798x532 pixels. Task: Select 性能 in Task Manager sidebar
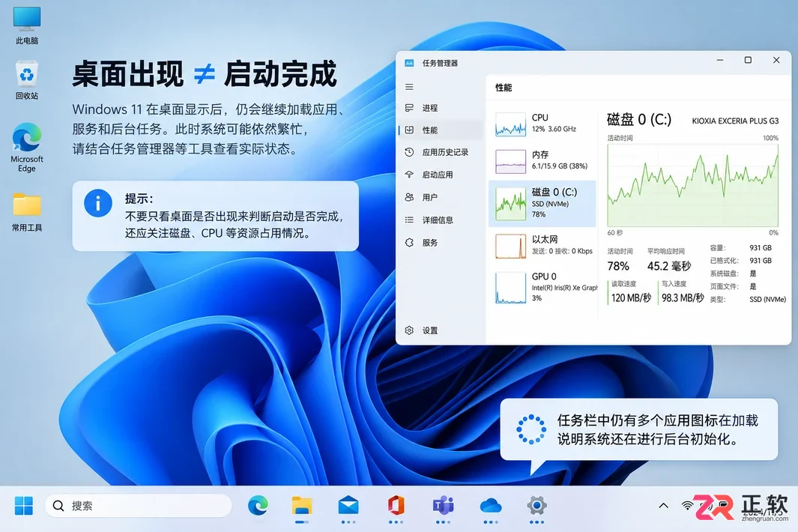441,130
